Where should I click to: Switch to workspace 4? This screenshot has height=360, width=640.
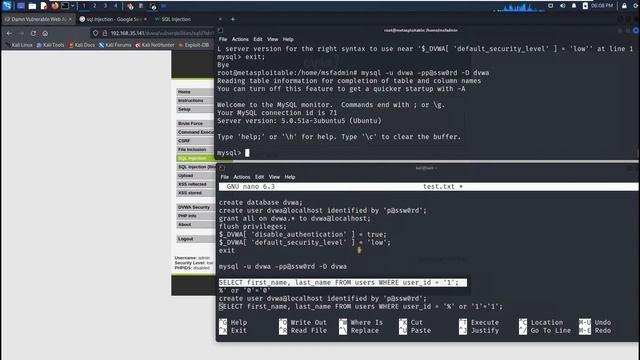(116, 6)
